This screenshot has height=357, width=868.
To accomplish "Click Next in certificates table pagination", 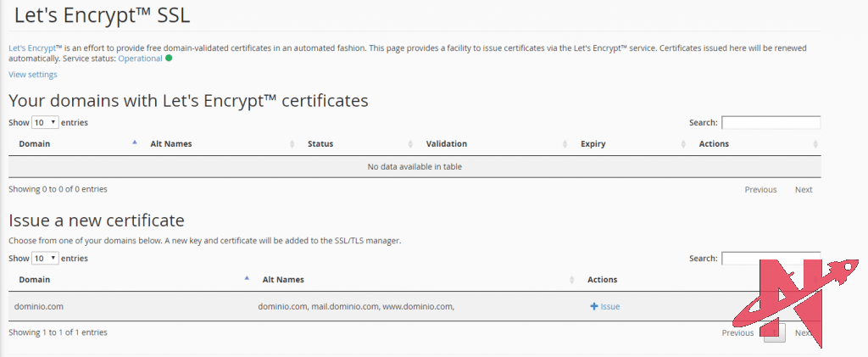I will tap(803, 189).
